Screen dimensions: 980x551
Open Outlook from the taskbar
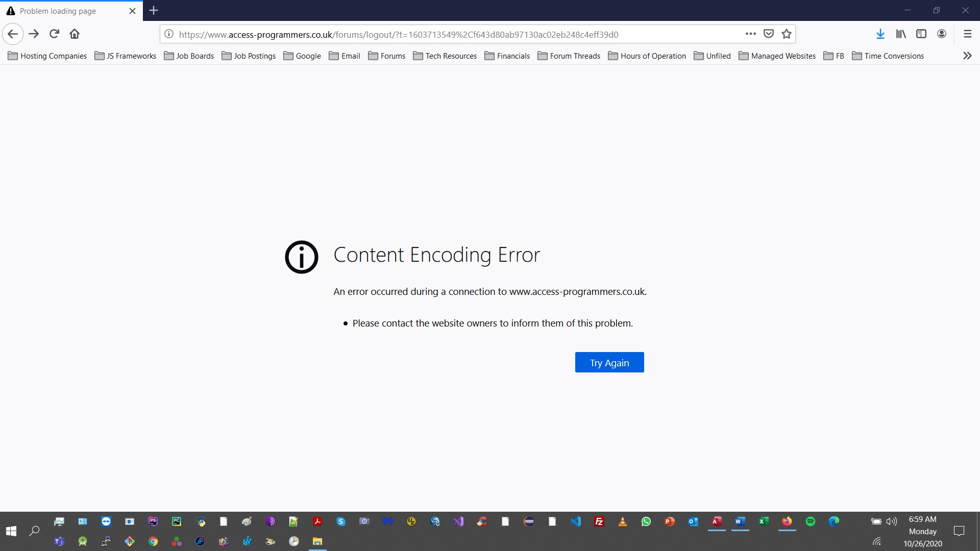[693, 521]
